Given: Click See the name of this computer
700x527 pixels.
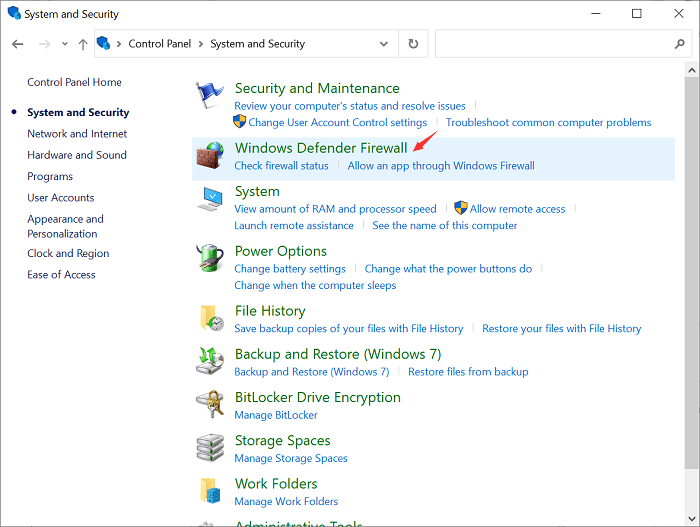Looking at the screenshot, I should [445, 226].
